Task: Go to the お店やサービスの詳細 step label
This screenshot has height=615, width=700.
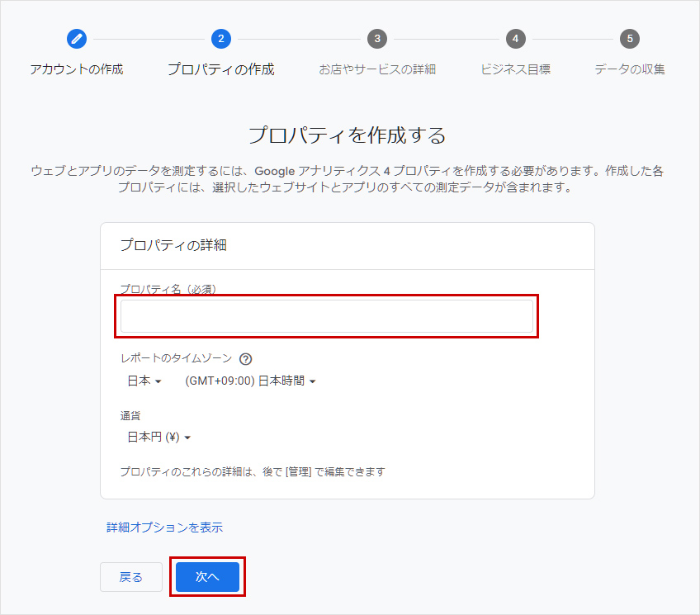Action: [x=377, y=69]
